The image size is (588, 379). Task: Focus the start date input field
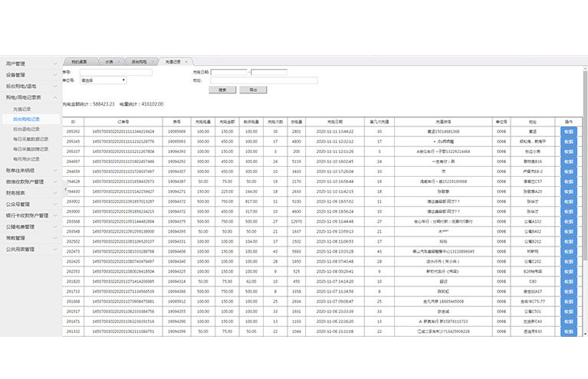[229, 72]
